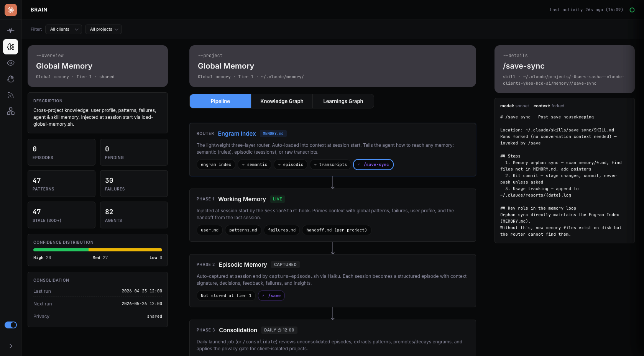This screenshot has width=644, height=356.
Task: Click the Engram Index link
Action: click(x=237, y=134)
